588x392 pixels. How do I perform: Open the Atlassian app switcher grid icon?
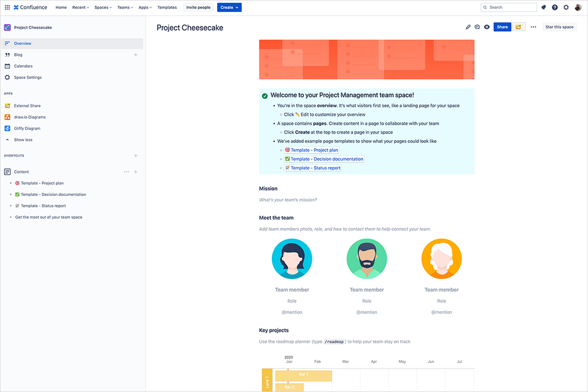(x=7, y=7)
